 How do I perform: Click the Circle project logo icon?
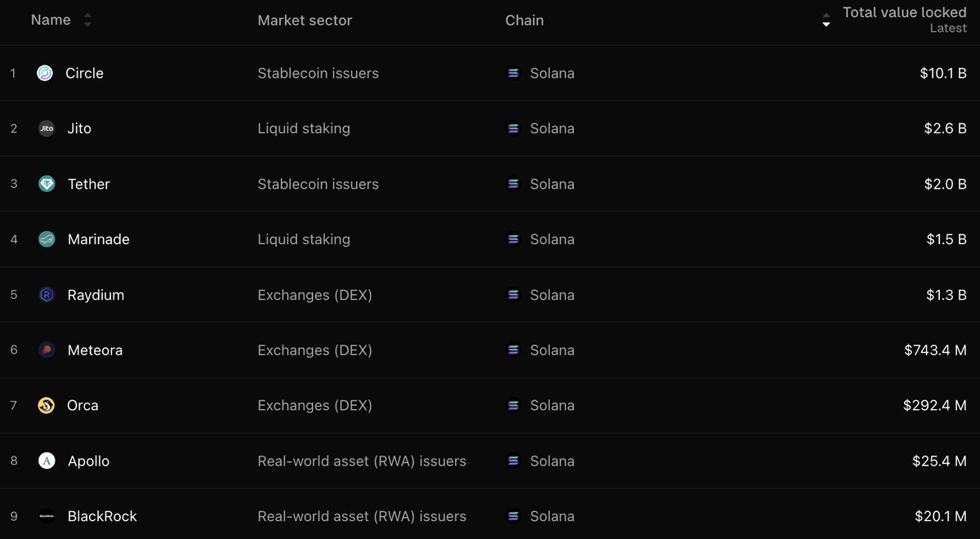tap(46, 73)
